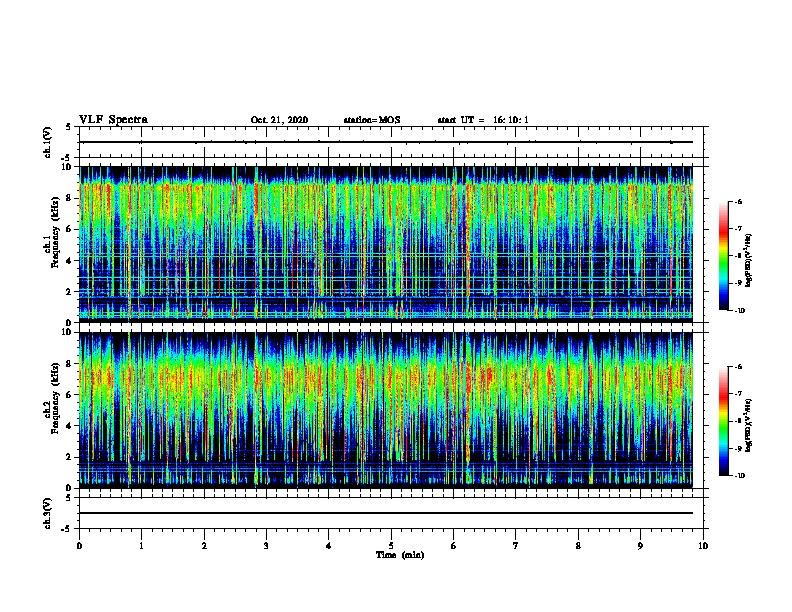
Task: Click the "ch.3(V)" axis label
Action: [48, 513]
